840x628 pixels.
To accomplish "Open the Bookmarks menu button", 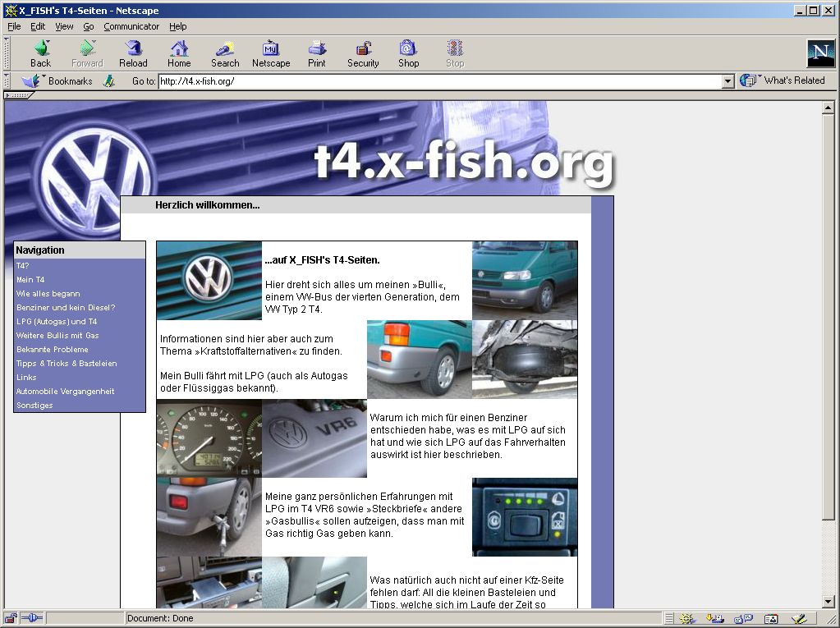I will coord(57,80).
